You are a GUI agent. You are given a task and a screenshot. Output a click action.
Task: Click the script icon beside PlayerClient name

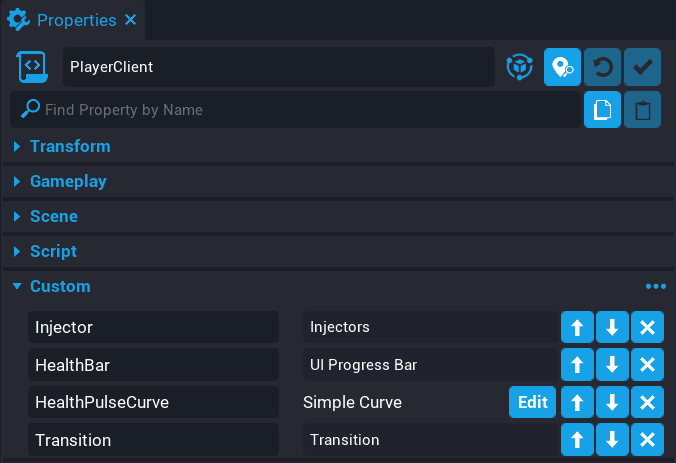(x=32, y=67)
